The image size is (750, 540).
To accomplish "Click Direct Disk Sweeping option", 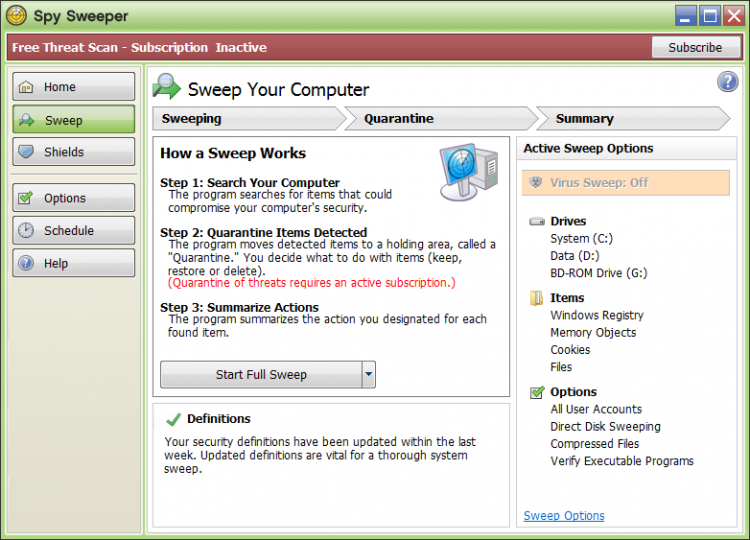I will (x=605, y=426).
